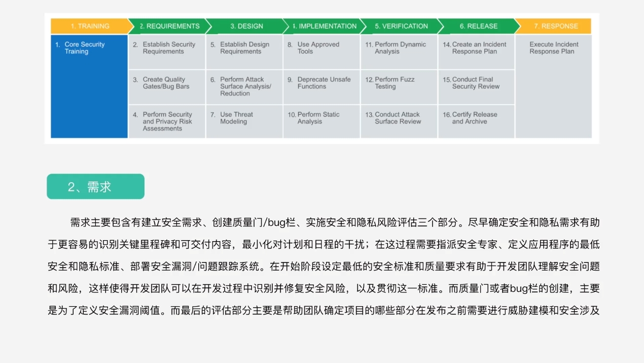Select the 5. VERIFICATION phase header

[x=401, y=26]
